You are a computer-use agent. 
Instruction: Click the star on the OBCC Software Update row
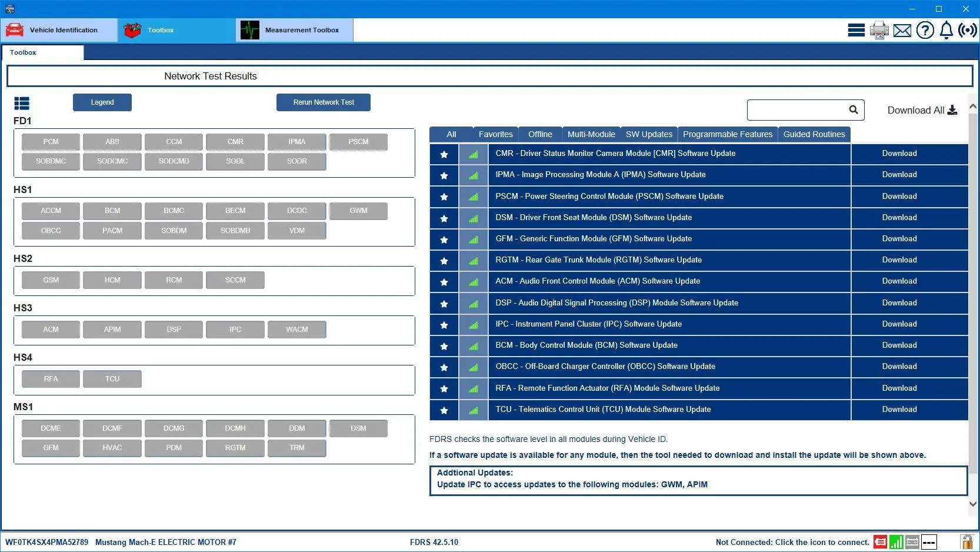point(444,367)
